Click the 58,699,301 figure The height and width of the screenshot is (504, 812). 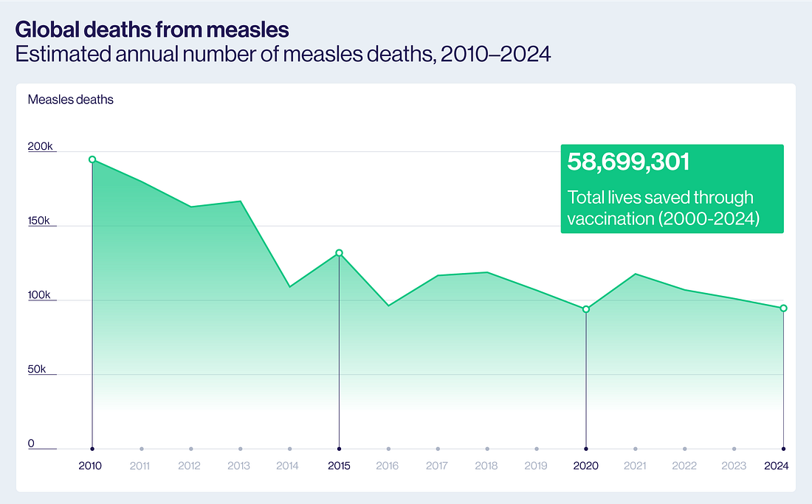click(628, 162)
